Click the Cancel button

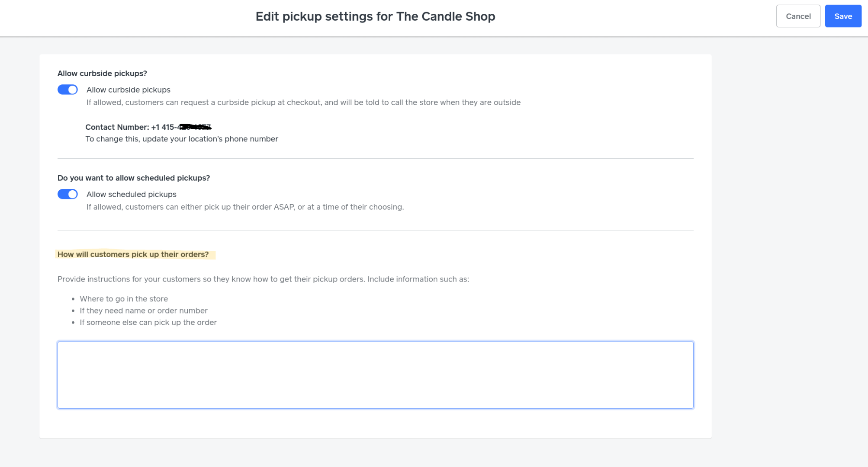(798, 16)
